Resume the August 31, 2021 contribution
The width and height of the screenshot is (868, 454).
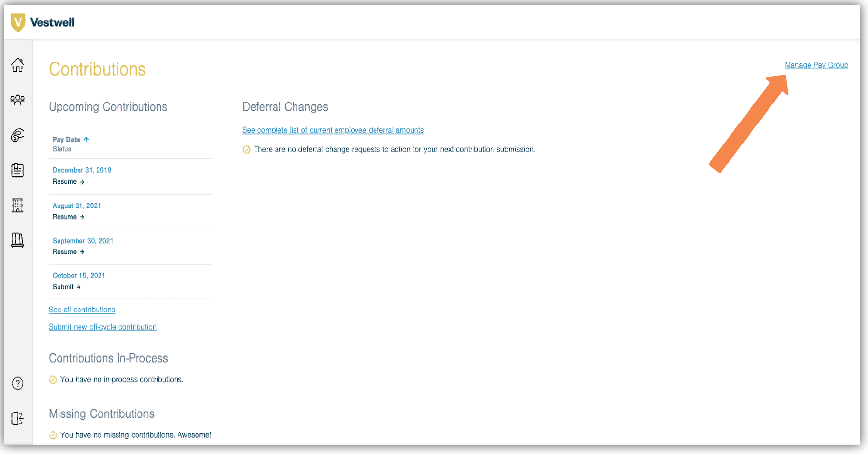click(69, 217)
